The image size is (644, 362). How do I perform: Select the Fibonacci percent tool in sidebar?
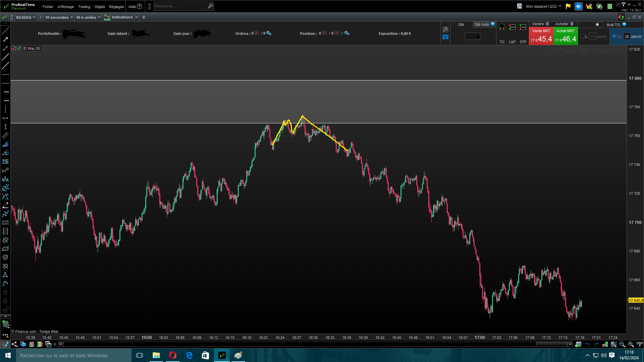point(5,162)
